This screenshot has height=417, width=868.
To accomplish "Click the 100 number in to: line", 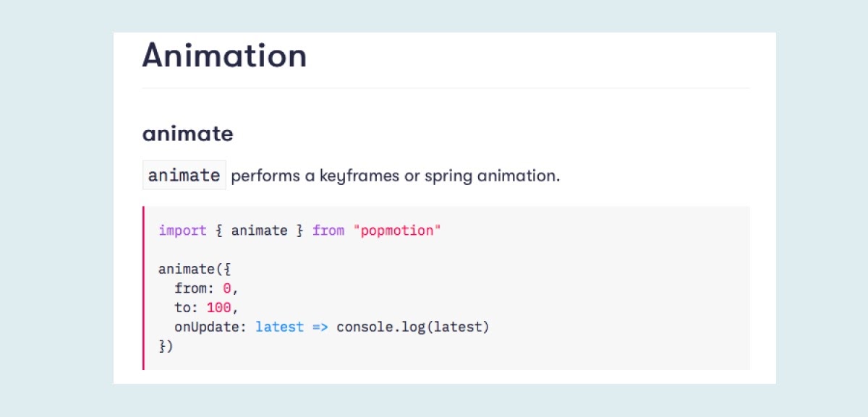I will point(218,308).
